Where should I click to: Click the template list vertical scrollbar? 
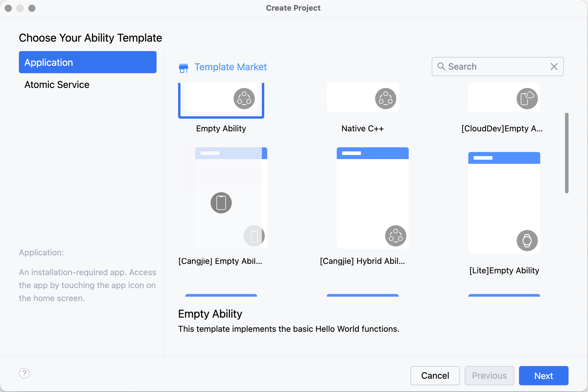pyautogui.click(x=566, y=153)
